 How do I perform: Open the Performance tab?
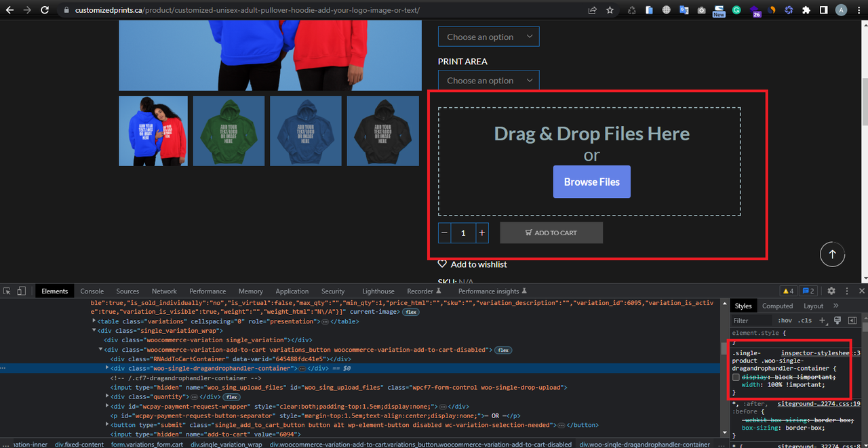208,291
